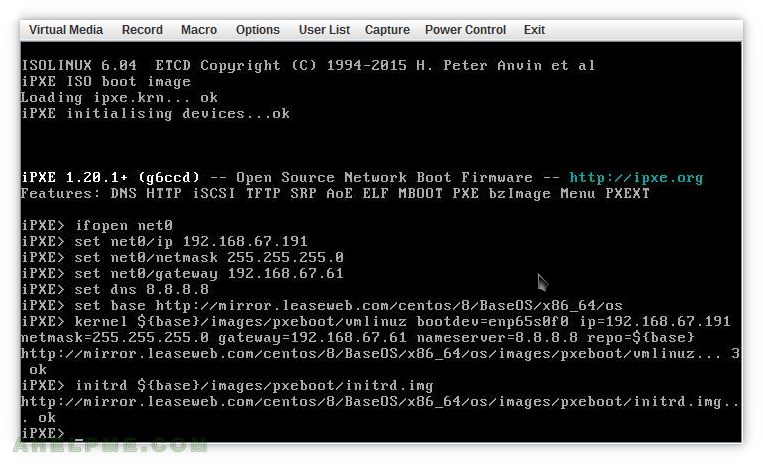Open the Record menu
Viewport: 763px width, 464px height.
tap(142, 30)
